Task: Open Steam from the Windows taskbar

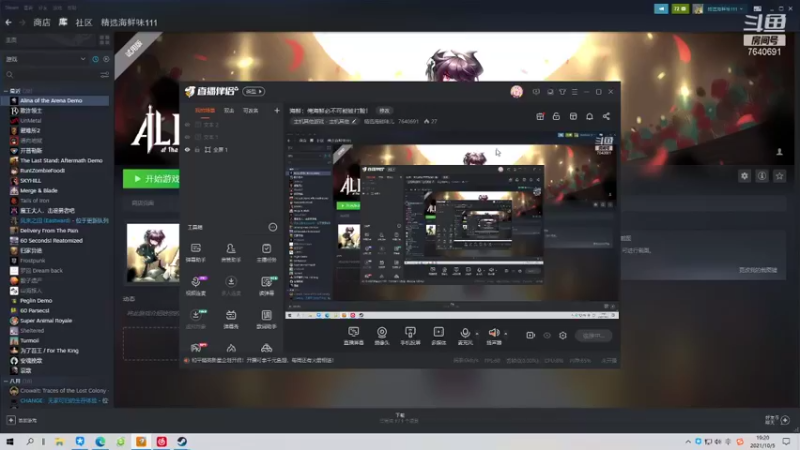Action: (182, 441)
